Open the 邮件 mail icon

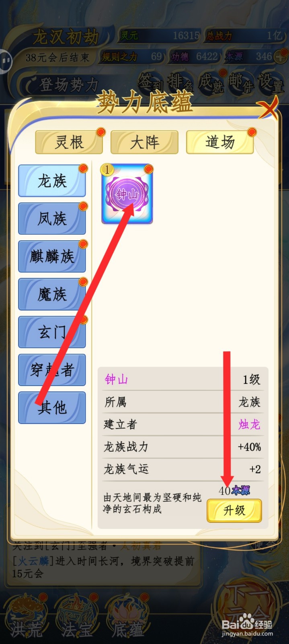241,82
